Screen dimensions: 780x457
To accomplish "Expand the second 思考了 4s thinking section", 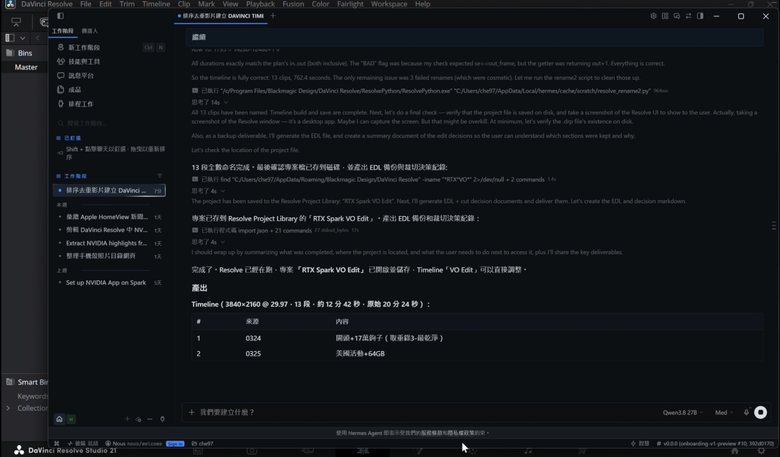I will pos(208,242).
